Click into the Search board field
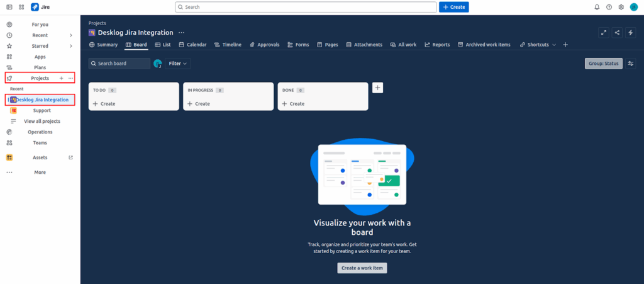Screen dimensions: 644x284 coord(119,64)
